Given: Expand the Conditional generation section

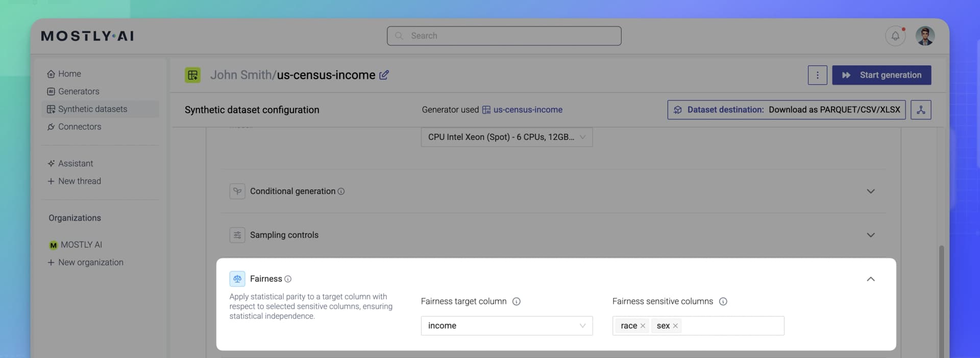Looking at the screenshot, I should [871, 191].
